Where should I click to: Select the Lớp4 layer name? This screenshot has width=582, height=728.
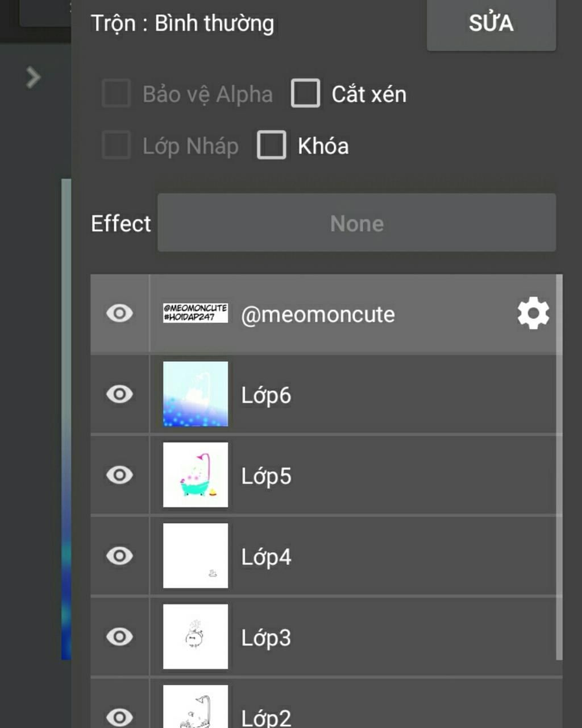(x=266, y=557)
